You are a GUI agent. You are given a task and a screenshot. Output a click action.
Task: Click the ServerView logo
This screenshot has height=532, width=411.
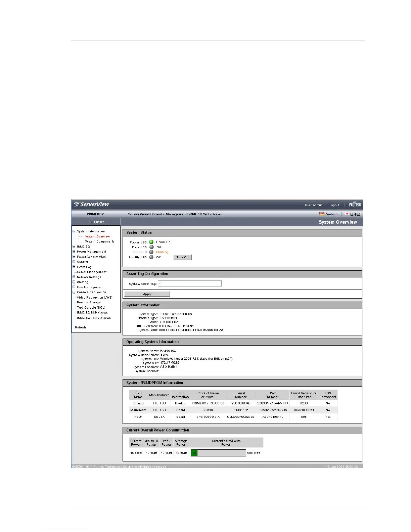[92, 204]
